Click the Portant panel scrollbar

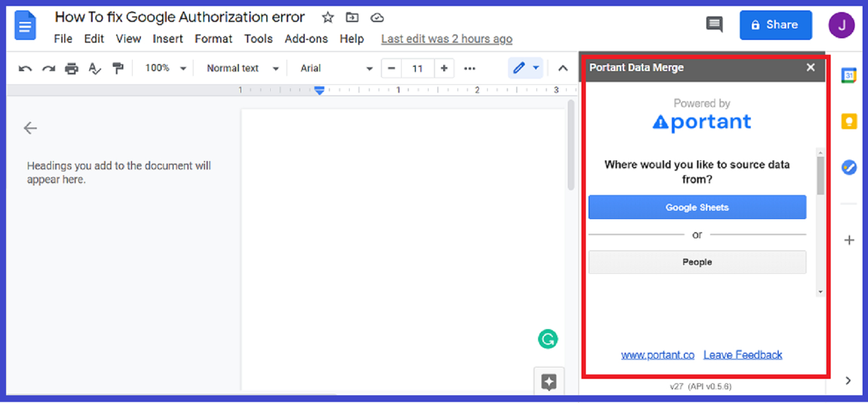pos(820,176)
